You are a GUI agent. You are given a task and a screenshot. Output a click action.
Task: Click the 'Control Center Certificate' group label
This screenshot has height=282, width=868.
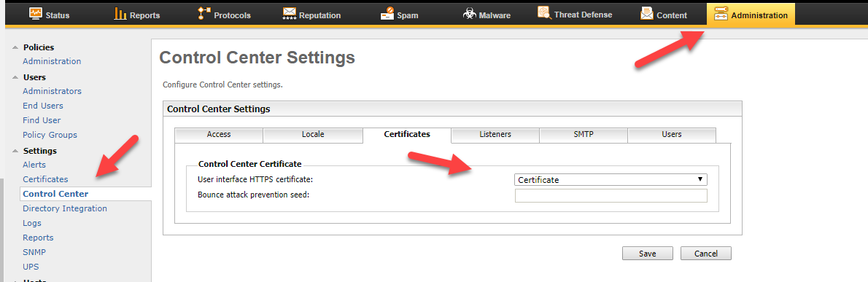pyautogui.click(x=249, y=164)
